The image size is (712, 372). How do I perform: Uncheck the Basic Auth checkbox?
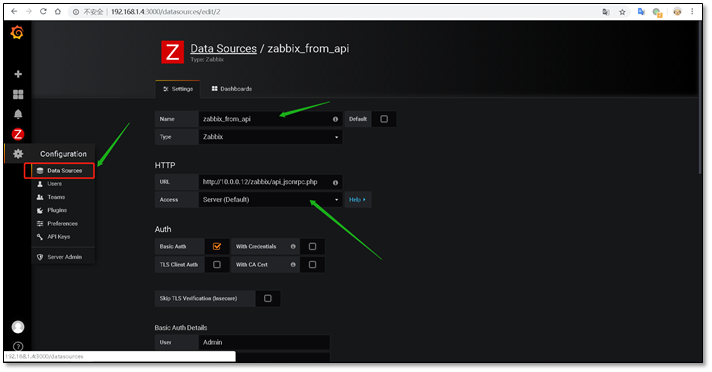(217, 246)
